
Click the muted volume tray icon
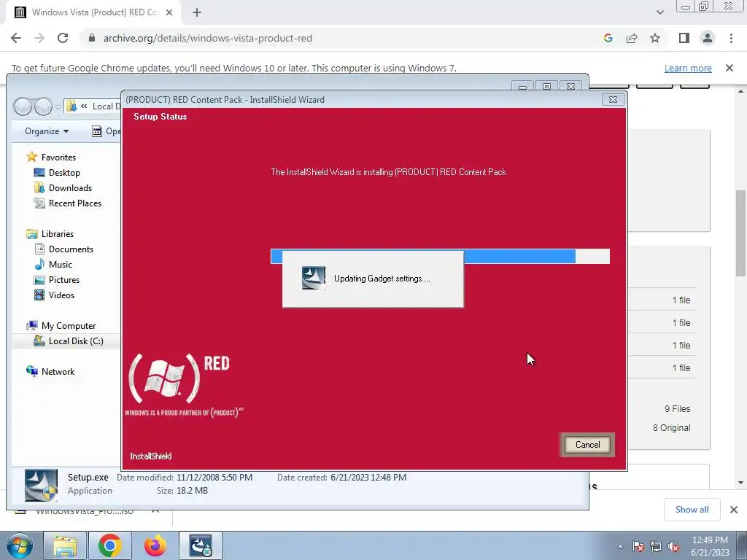673,546
